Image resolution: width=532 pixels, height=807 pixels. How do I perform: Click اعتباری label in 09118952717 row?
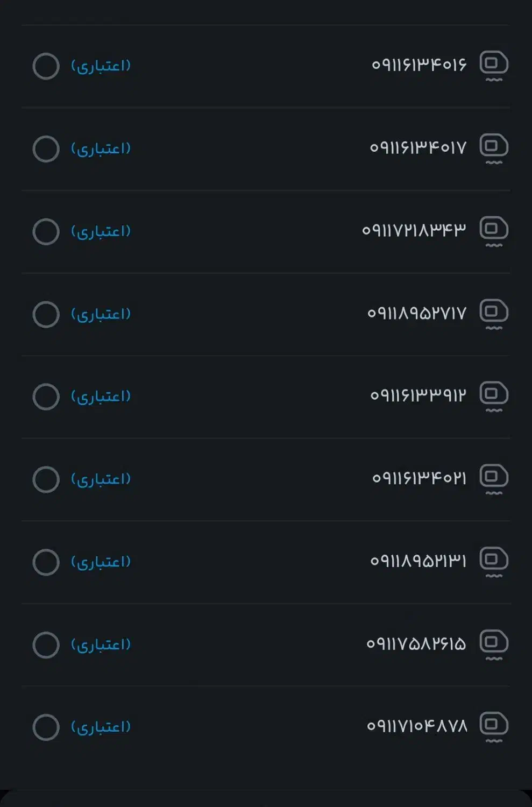(101, 314)
